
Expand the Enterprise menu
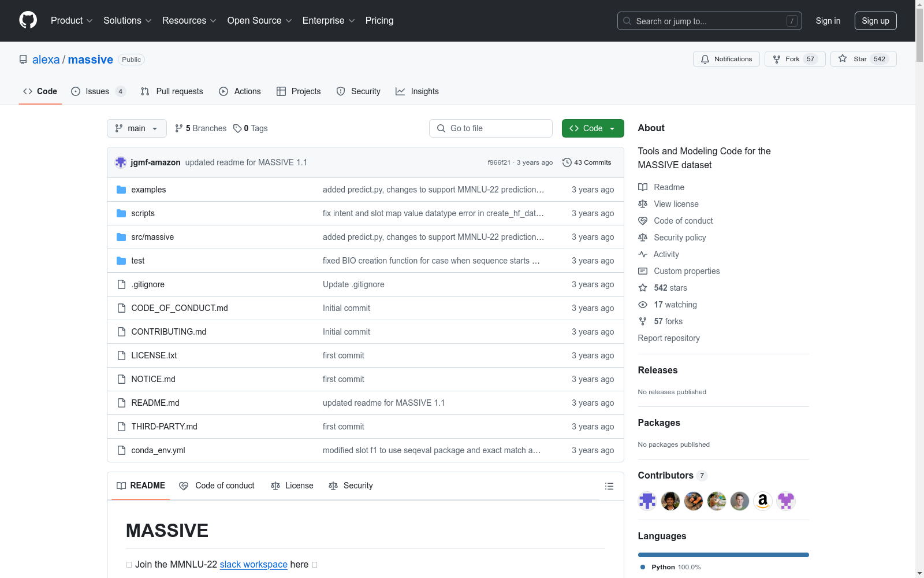pos(329,21)
